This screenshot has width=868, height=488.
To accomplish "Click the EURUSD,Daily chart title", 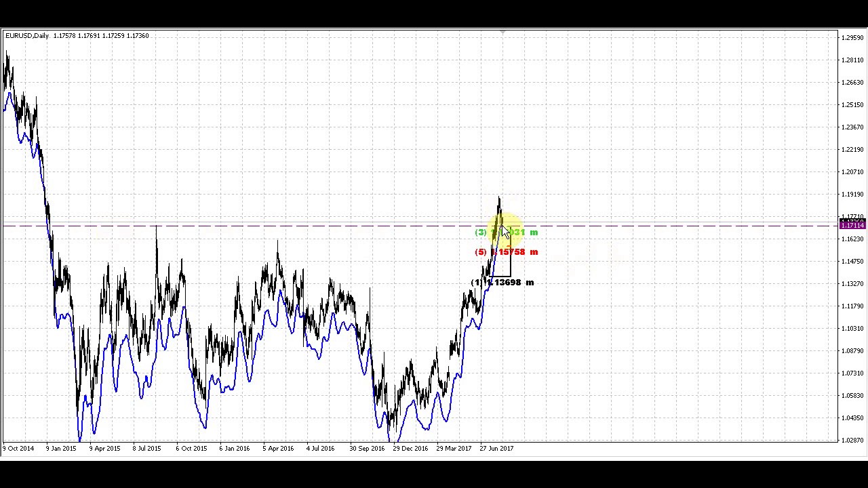I will [27, 35].
